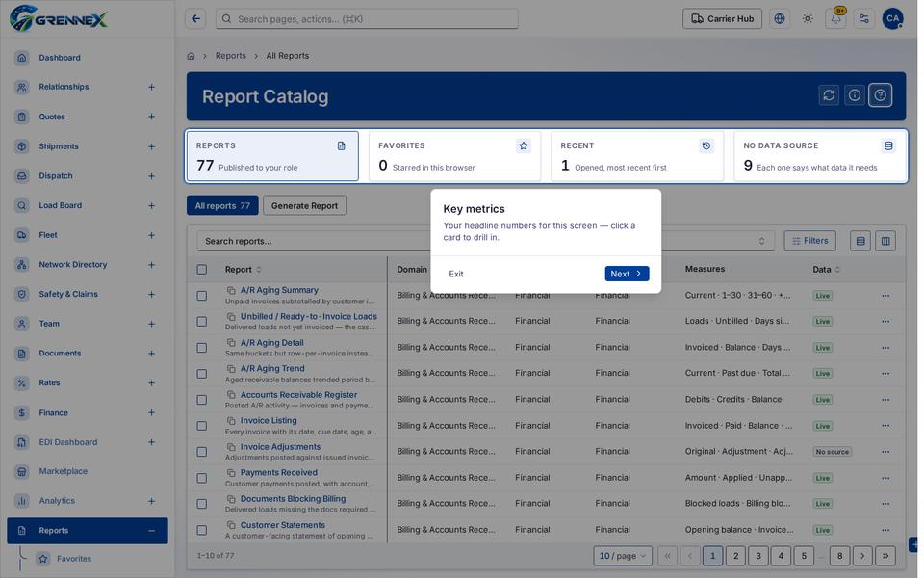Toggle the light theme sun icon
924x578 pixels.
[x=808, y=19]
